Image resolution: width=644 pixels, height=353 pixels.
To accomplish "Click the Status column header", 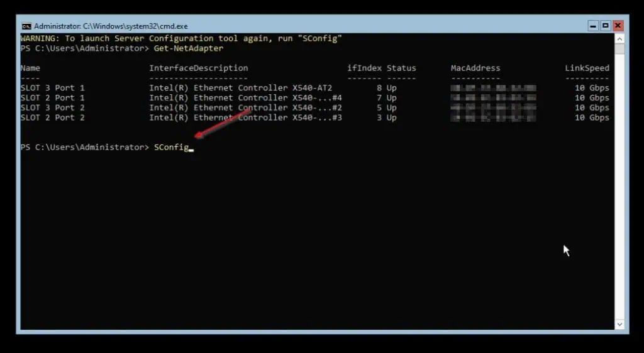I will pyautogui.click(x=401, y=68).
